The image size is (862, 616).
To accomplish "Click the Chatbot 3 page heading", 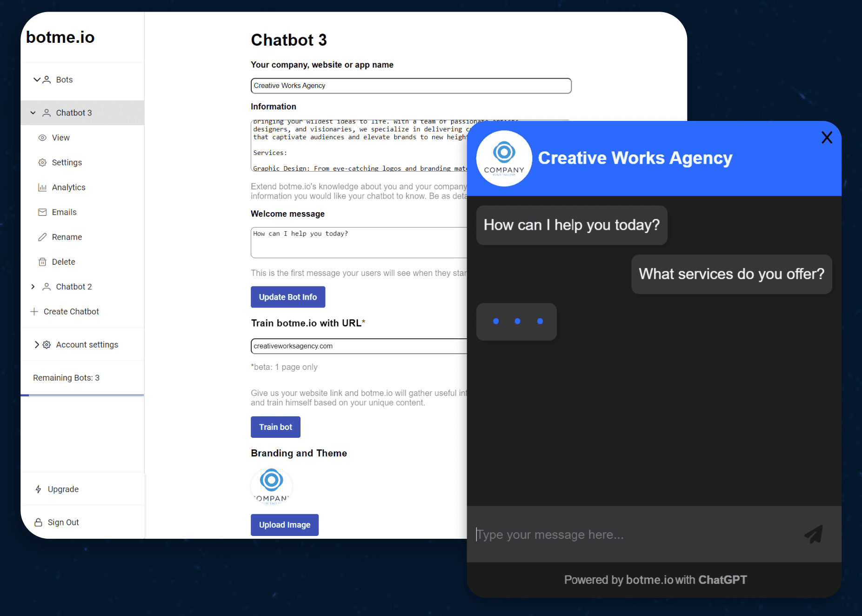I will (x=289, y=40).
